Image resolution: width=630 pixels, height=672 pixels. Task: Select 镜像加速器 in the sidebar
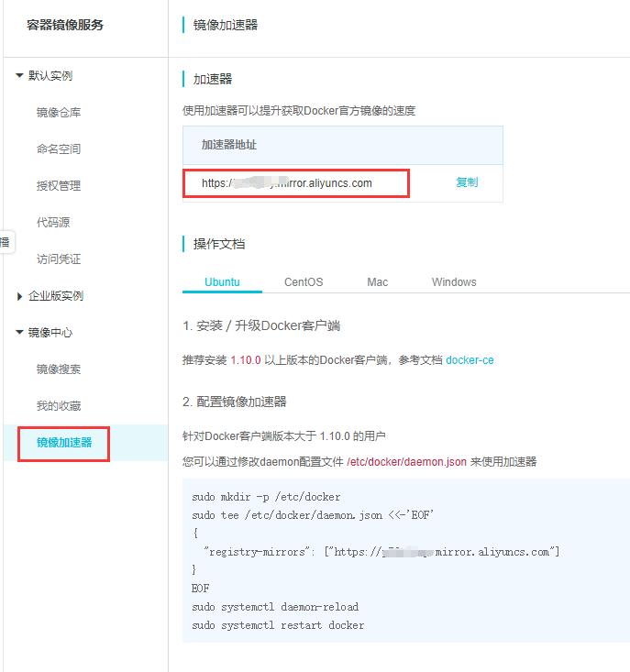[64, 443]
